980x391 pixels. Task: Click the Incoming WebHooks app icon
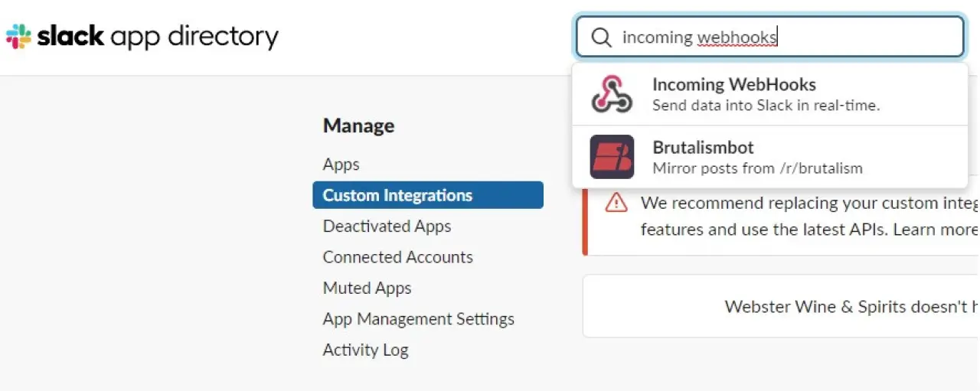point(612,94)
